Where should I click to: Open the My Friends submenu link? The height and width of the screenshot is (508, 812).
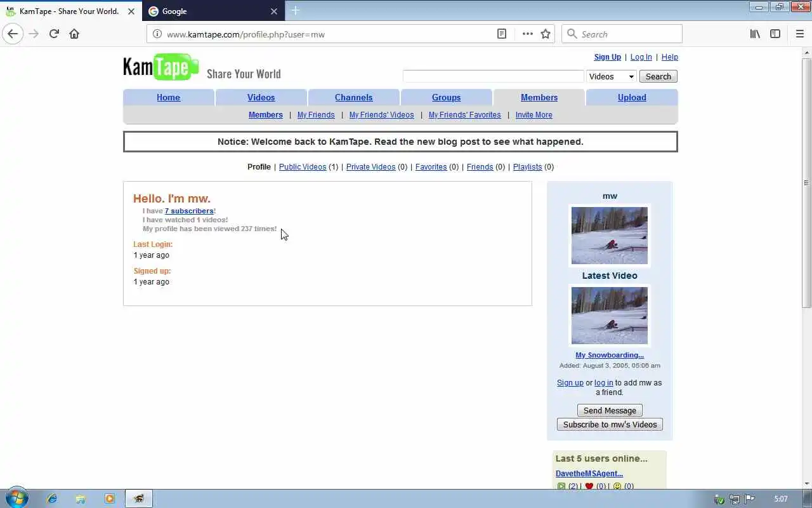(x=316, y=115)
